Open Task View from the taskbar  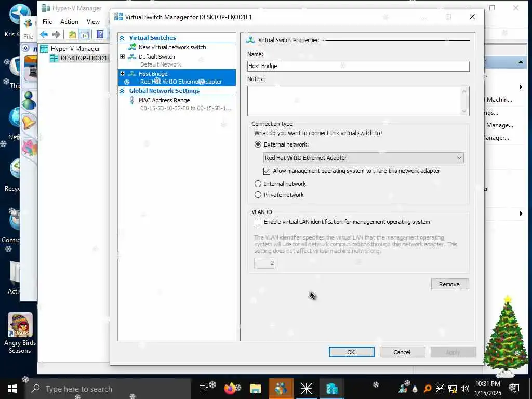(203, 389)
